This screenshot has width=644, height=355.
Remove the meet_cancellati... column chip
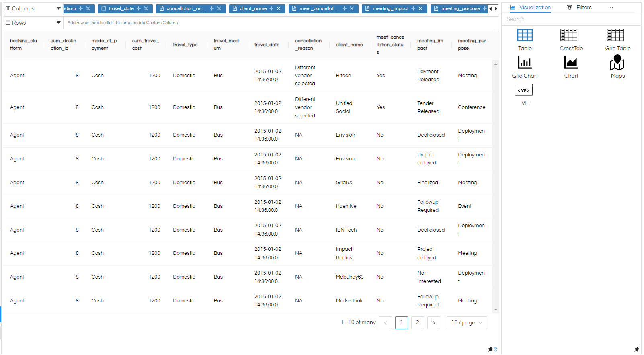pyautogui.click(x=352, y=8)
